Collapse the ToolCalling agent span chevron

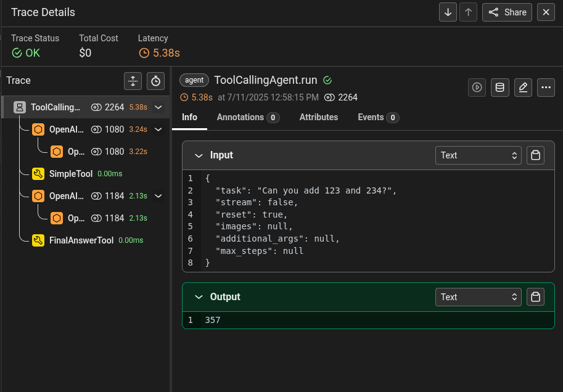tap(158, 107)
